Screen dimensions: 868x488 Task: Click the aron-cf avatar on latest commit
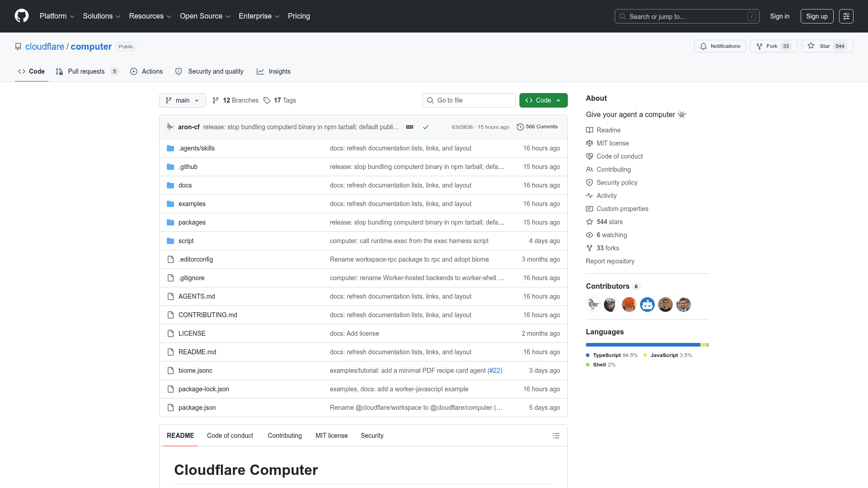point(170,127)
